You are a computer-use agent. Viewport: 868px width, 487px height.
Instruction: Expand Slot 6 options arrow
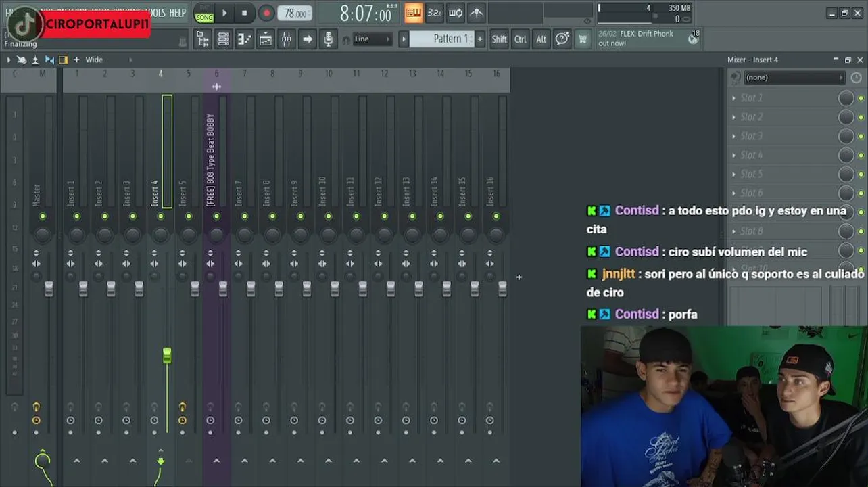pos(733,193)
